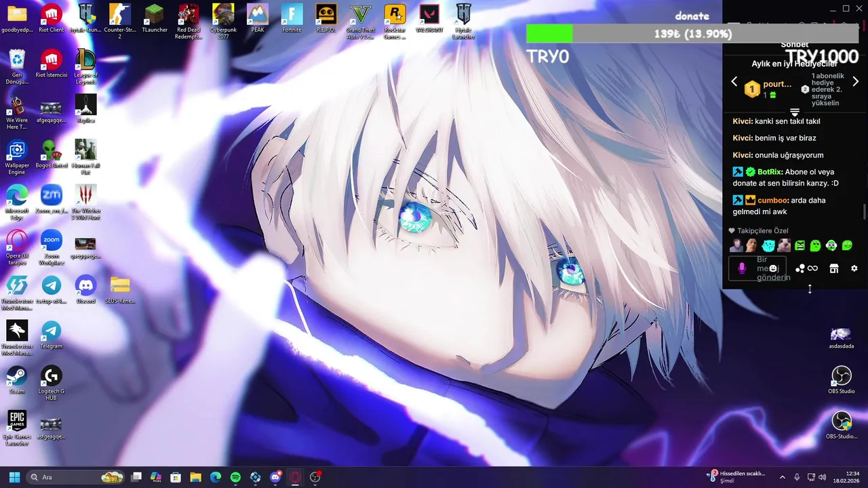The height and width of the screenshot is (488, 868).
Task: Open the weather widget Hissedilen sıcaklık
Action: click(737, 476)
